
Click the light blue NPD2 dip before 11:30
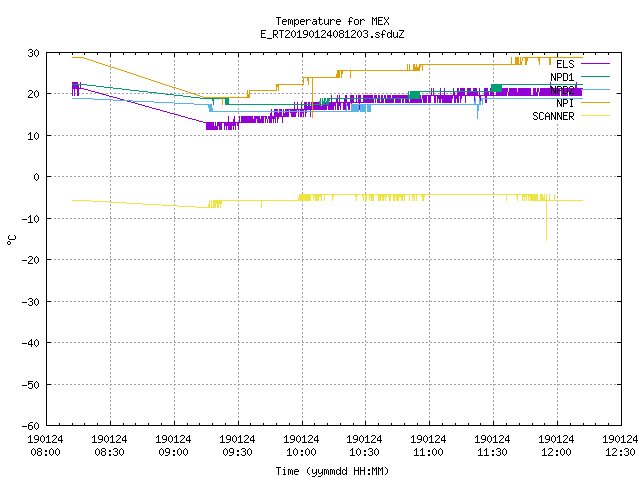(478, 110)
